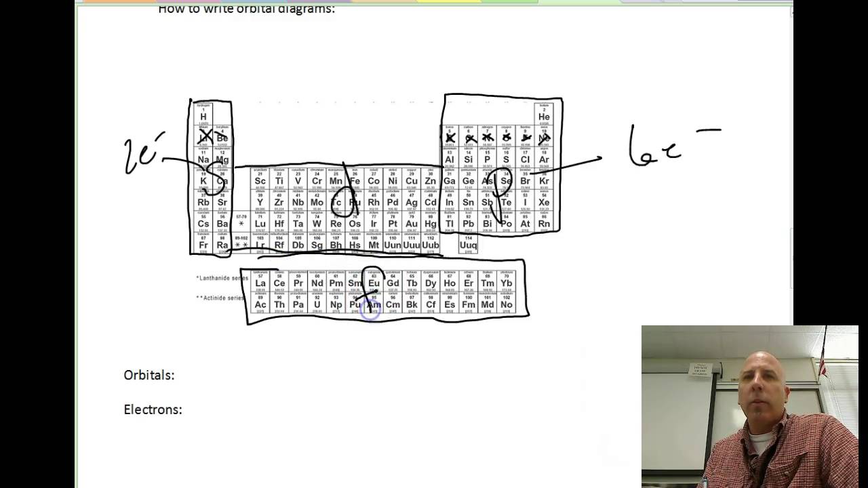Click the cobalt 'Co' element cell
The width and height of the screenshot is (868, 488).
click(x=374, y=178)
